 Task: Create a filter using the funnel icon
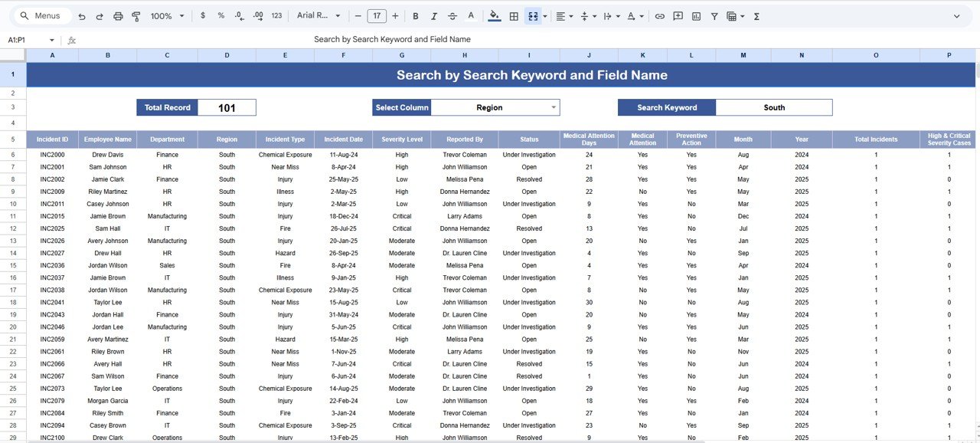click(x=714, y=15)
